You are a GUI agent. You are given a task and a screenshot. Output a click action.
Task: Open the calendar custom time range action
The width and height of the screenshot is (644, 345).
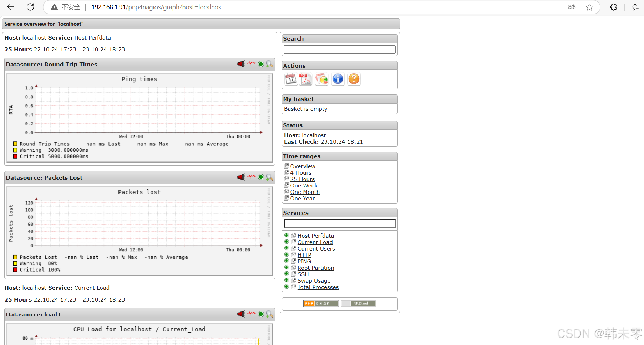point(291,79)
